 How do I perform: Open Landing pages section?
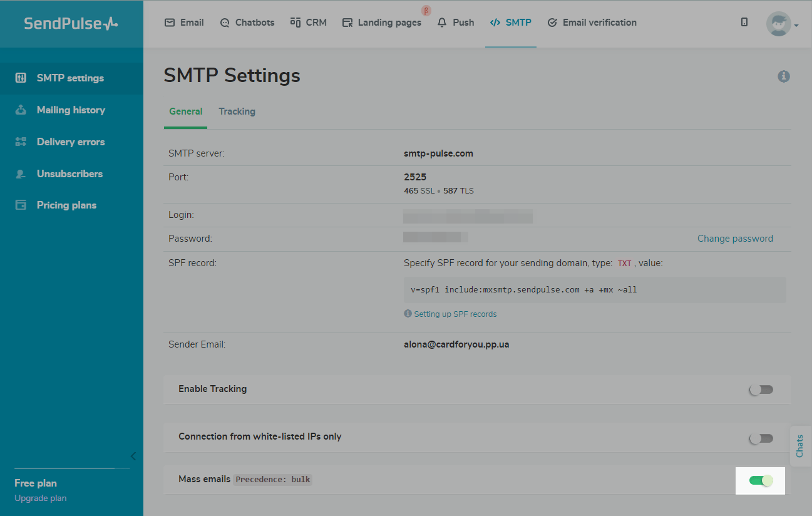click(382, 23)
